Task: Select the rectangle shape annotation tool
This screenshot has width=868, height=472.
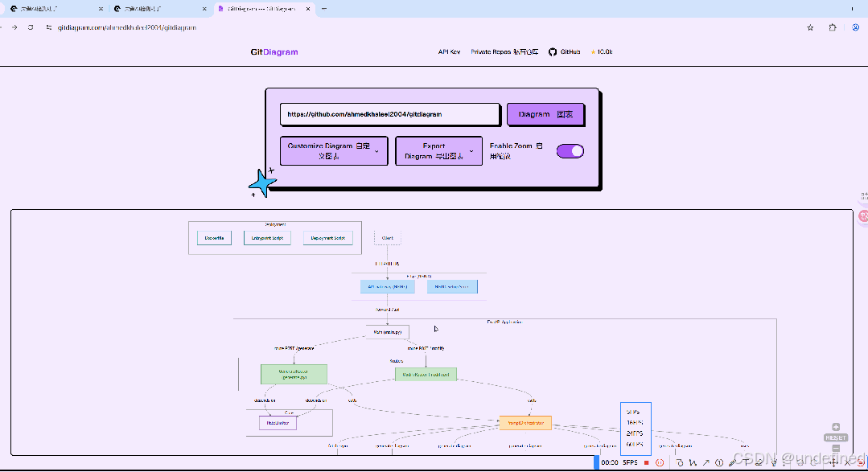Action: tap(680, 462)
